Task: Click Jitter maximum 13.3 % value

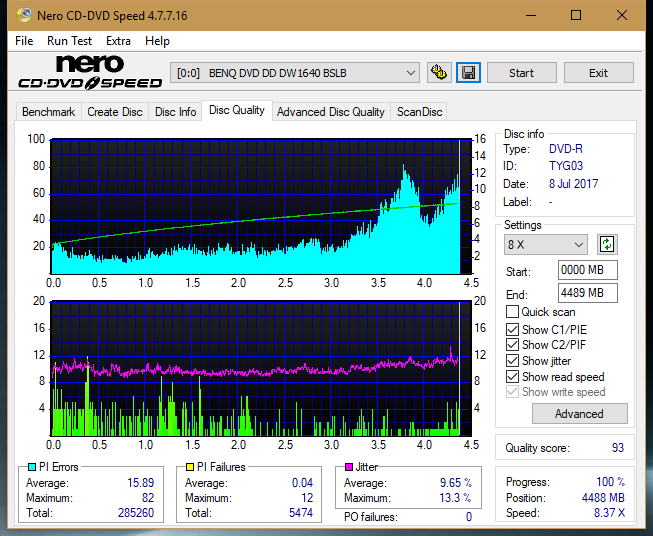Action: pos(456,498)
